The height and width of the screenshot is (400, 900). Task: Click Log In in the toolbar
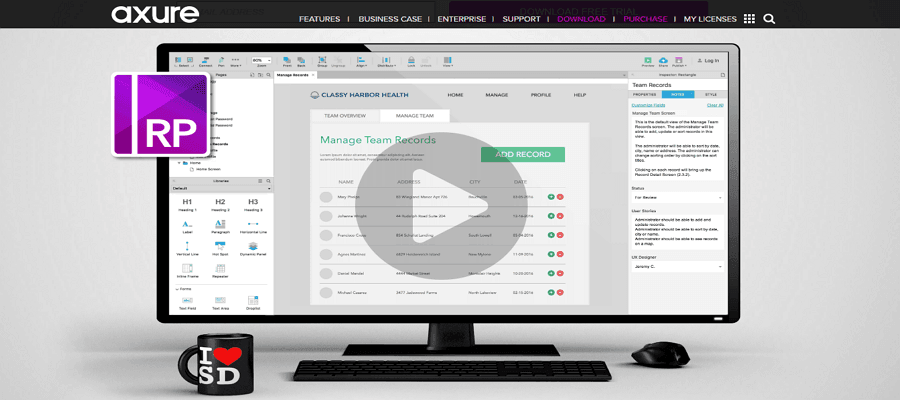pos(708,60)
